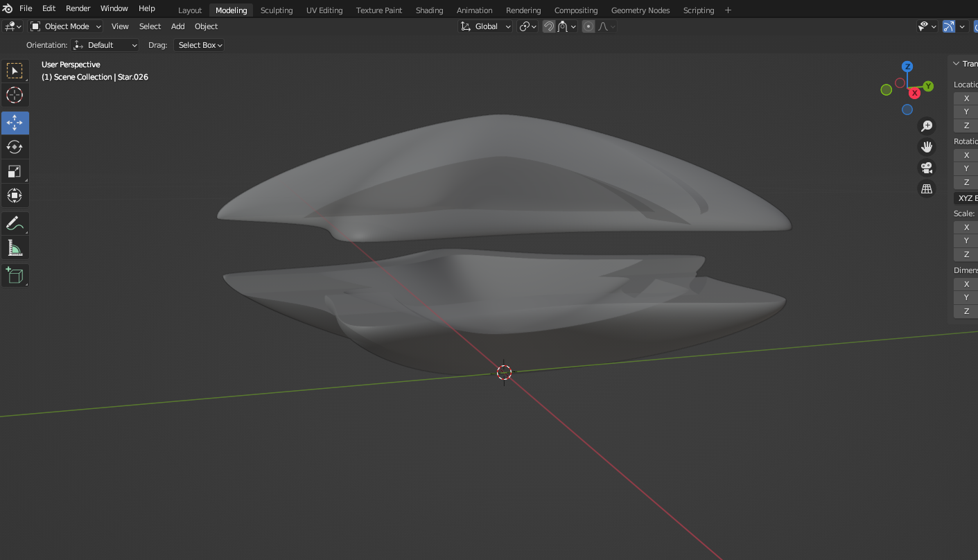The width and height of the screenshot is (978, 560).
Task: Toggle snapping magnet button
Action: tap(549, 26)
